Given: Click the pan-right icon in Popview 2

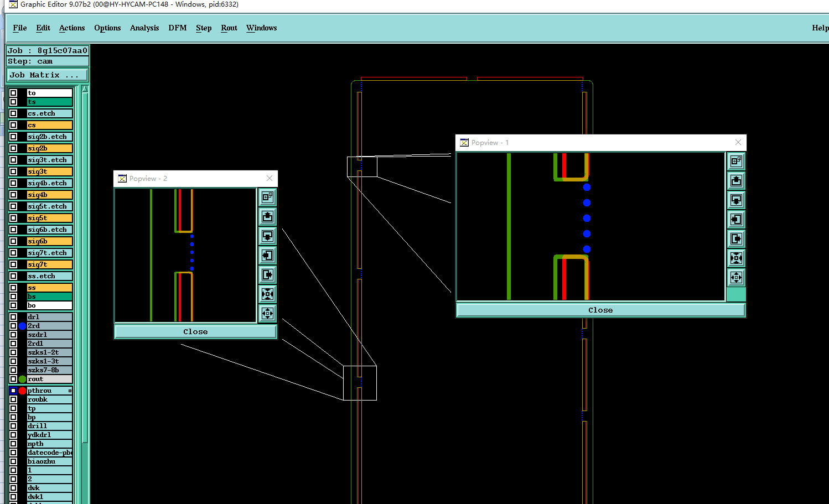Looking at the screenshot, I should [x=267, y=274].
